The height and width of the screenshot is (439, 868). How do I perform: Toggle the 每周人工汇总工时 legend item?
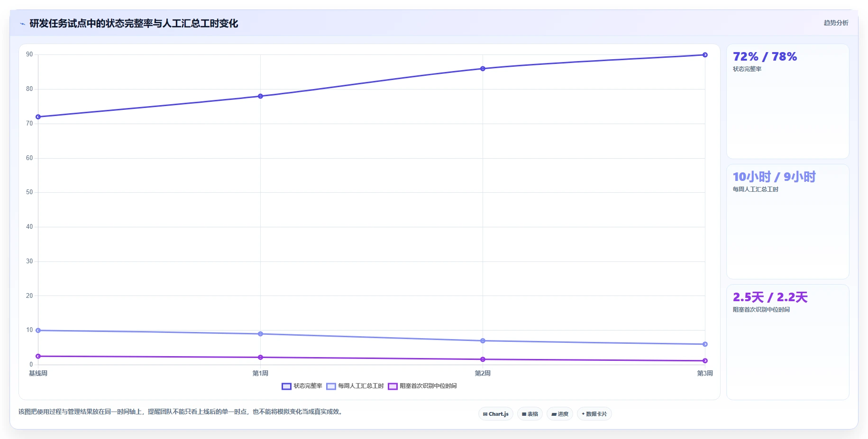point(355,386)
